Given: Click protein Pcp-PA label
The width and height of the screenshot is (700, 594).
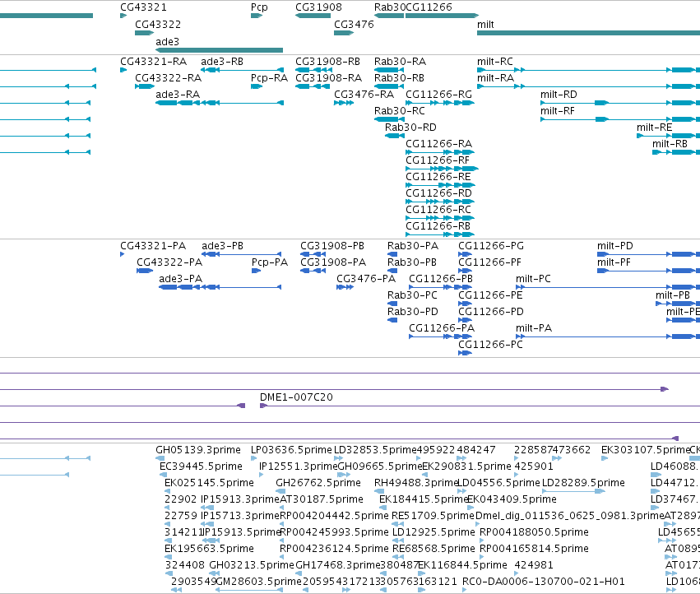Looking at the screenshot, I should pyautogui.click(x=270, y=262).
